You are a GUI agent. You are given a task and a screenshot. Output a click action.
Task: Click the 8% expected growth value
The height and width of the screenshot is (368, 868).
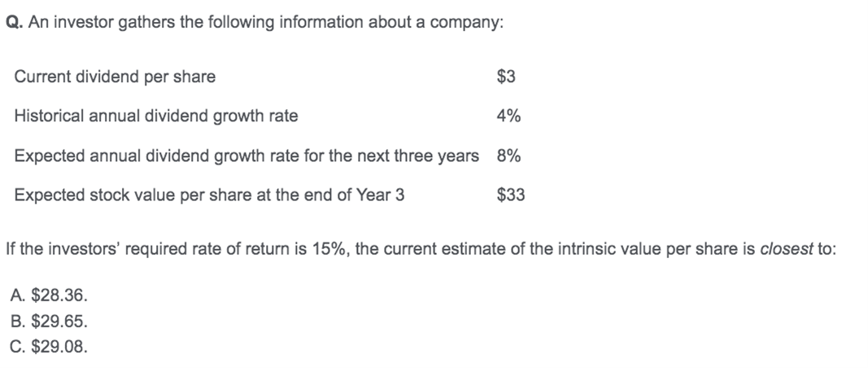(x=508, y=156)
